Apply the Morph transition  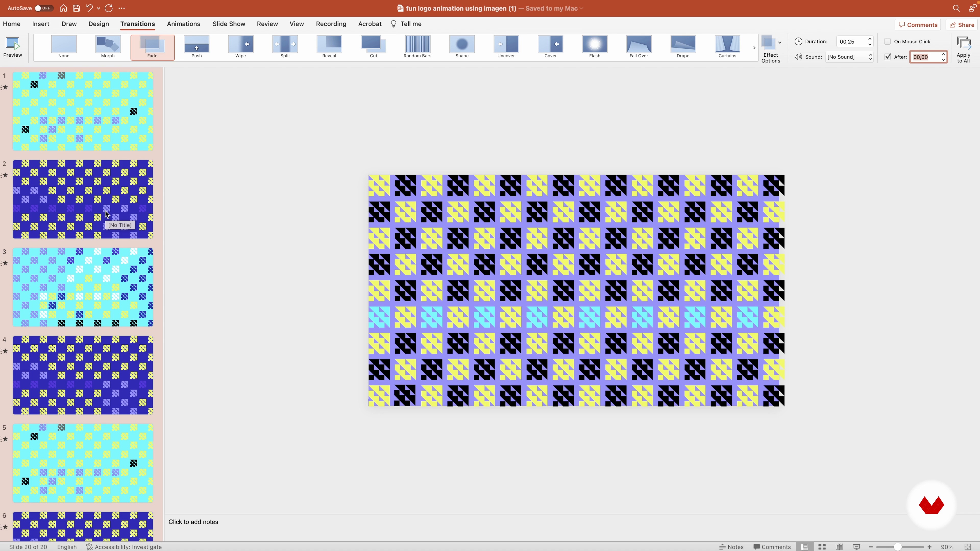(108, 47)
